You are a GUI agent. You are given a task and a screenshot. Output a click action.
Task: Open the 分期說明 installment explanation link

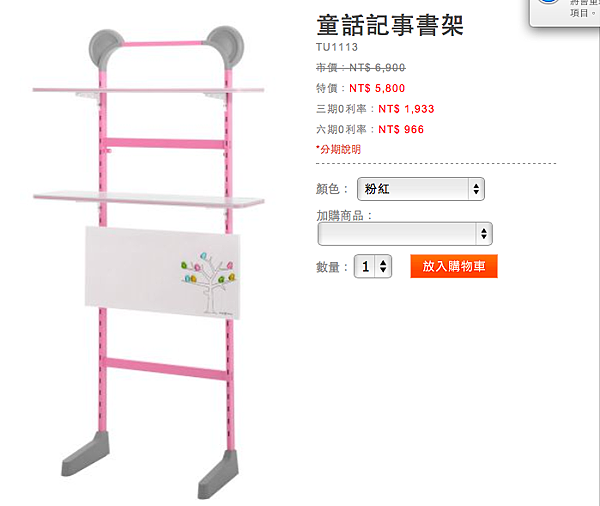point(339,149)
